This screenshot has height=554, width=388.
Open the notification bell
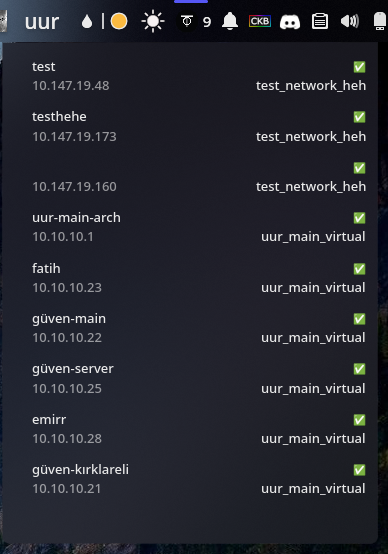point(230,21)
